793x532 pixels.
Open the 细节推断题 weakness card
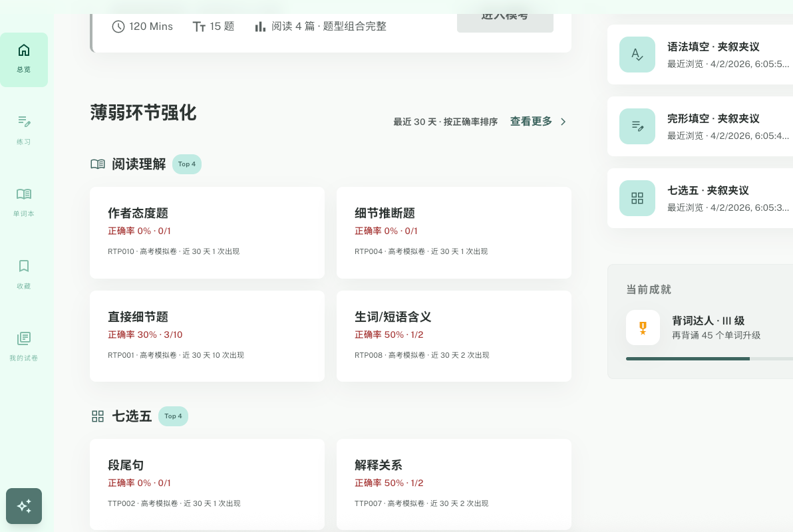pos(454,233)
